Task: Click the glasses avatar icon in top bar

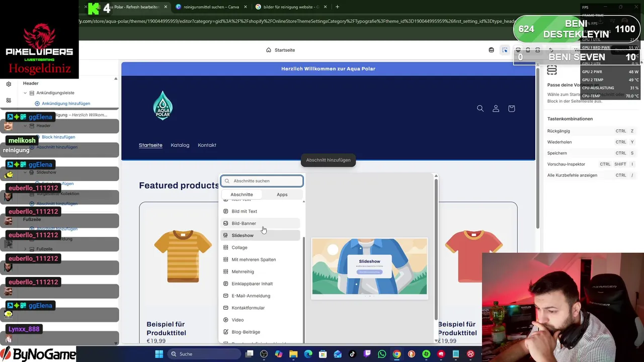Action: click(491, 50)
